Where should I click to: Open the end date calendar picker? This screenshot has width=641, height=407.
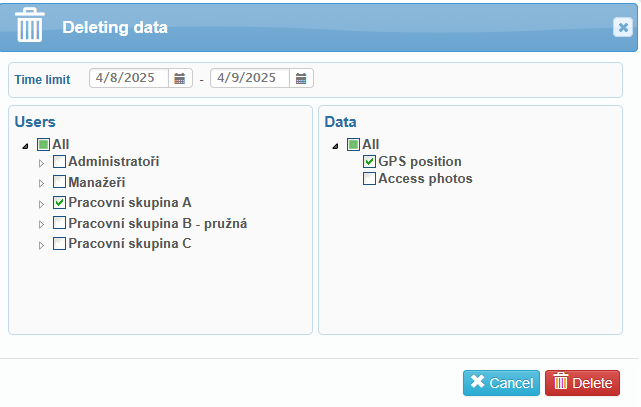[x=301, y=78]
